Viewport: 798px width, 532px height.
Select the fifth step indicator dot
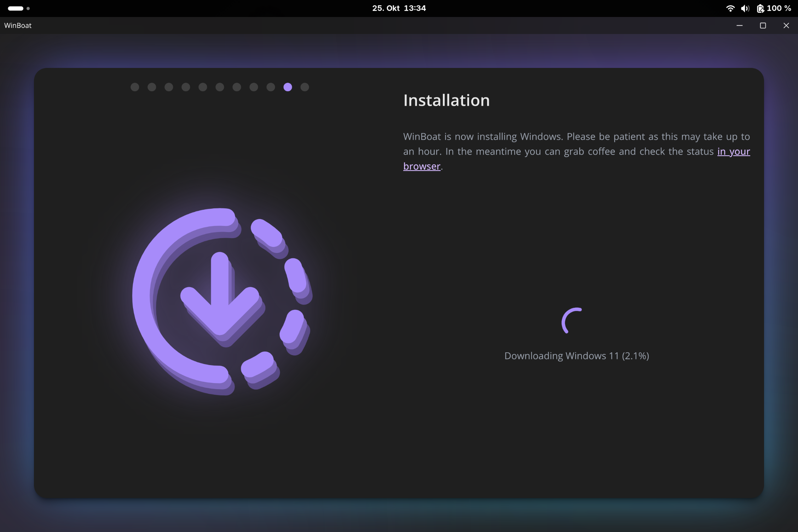203,87
